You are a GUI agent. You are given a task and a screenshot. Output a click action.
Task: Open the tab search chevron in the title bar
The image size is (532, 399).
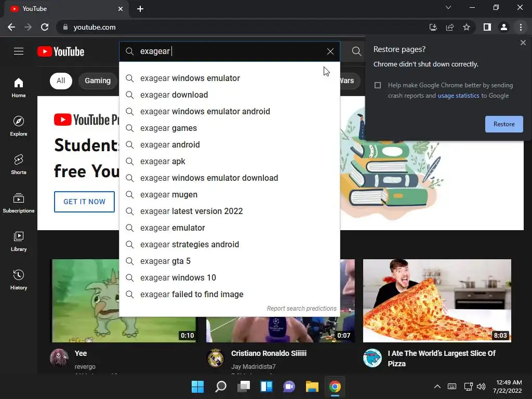[448, 7]
